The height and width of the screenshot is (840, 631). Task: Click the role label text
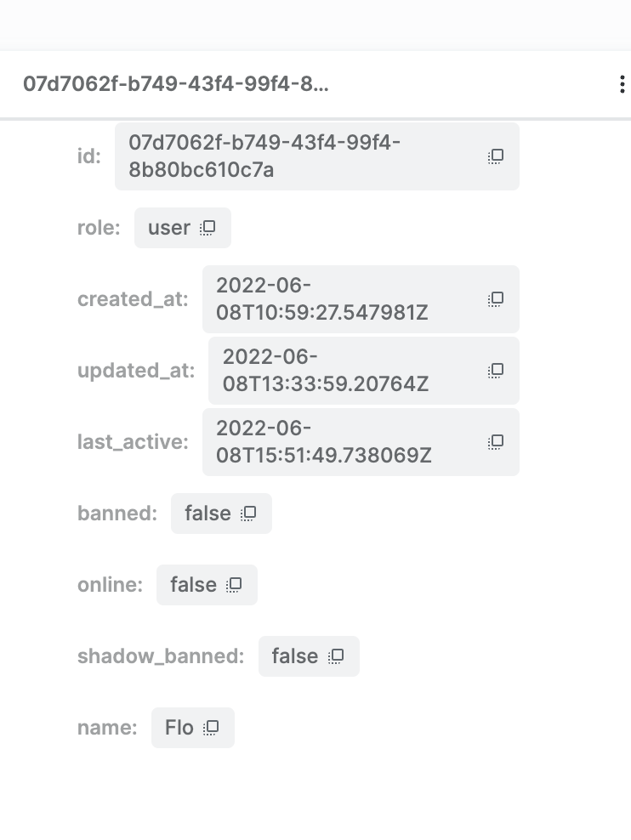click(x=97, y=227)
